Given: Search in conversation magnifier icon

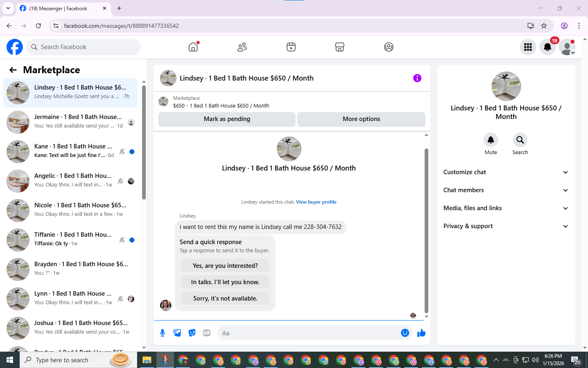Looking at the screenshot, I should [x=520, y=140].
